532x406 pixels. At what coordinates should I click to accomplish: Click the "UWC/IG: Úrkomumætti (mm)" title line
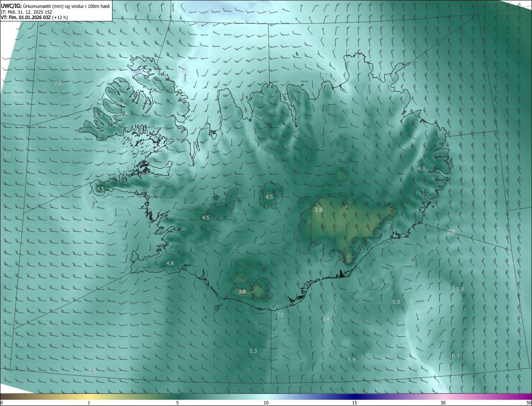coord(55,5)
